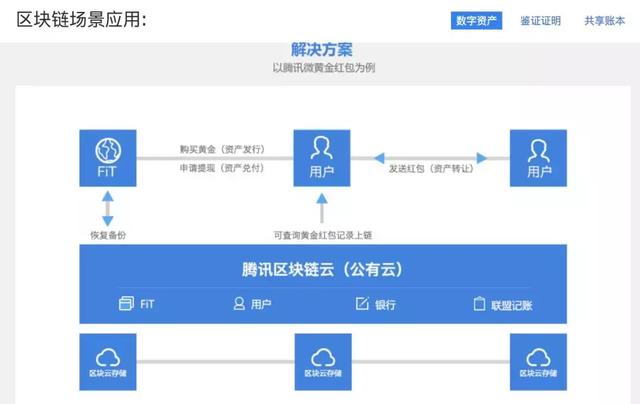Click the 联盟记账 clipboard icon
This screenshot has height=404, width=640.
479,304
